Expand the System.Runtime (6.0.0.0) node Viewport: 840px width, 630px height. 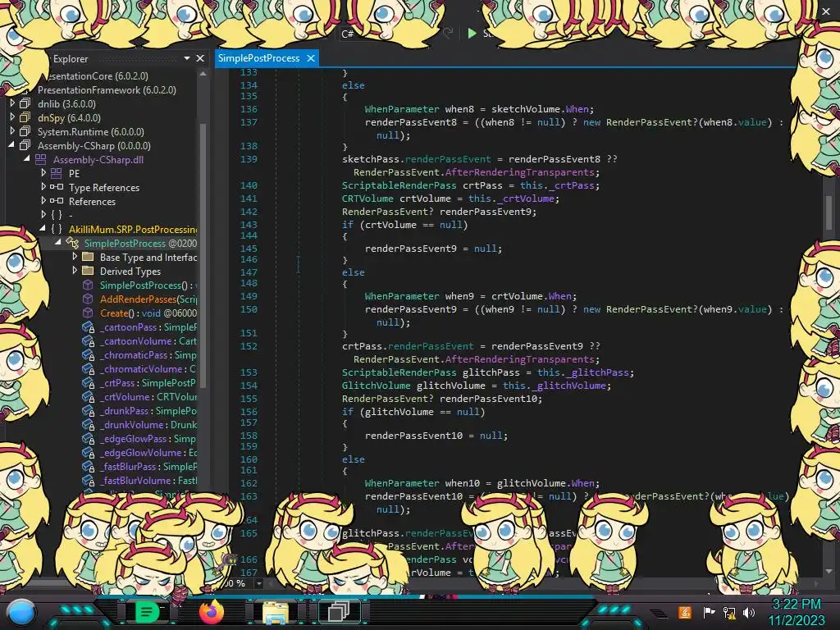coord(12,131)
